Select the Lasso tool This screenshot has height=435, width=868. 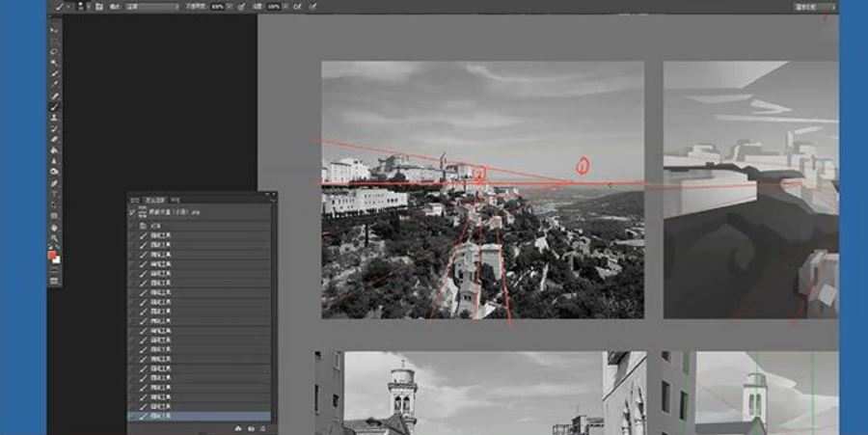[x=55, y=51]
